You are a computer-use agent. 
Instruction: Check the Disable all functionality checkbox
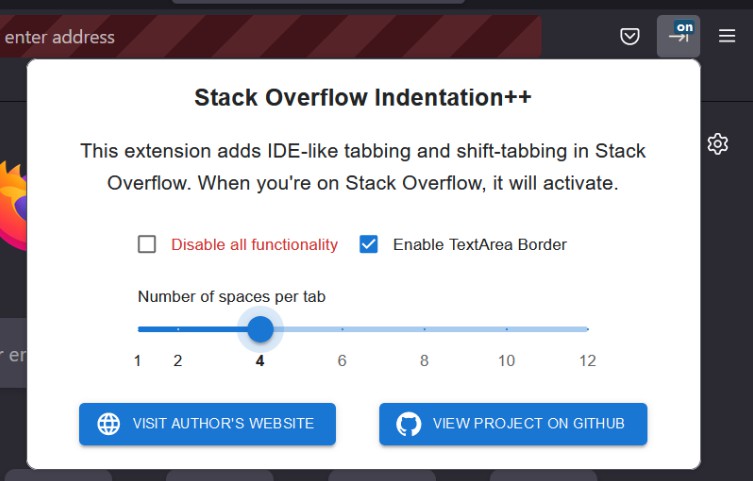(x=147, y=244)
